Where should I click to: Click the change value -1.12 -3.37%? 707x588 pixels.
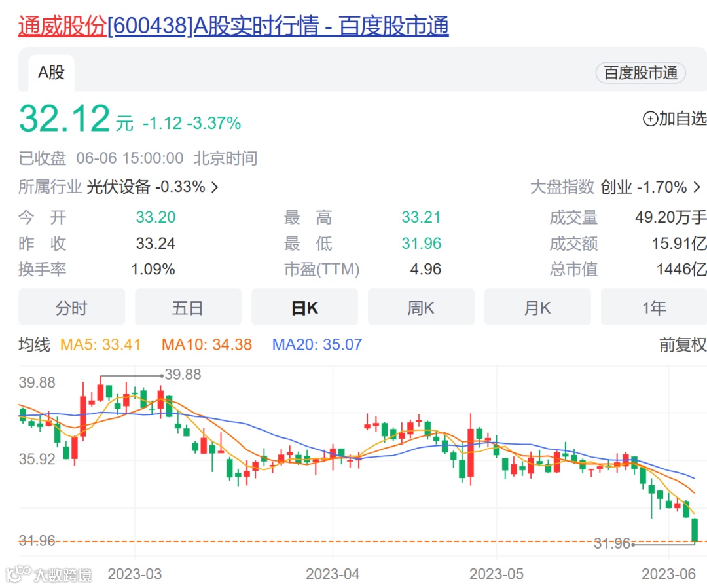(x=192, y=123)
